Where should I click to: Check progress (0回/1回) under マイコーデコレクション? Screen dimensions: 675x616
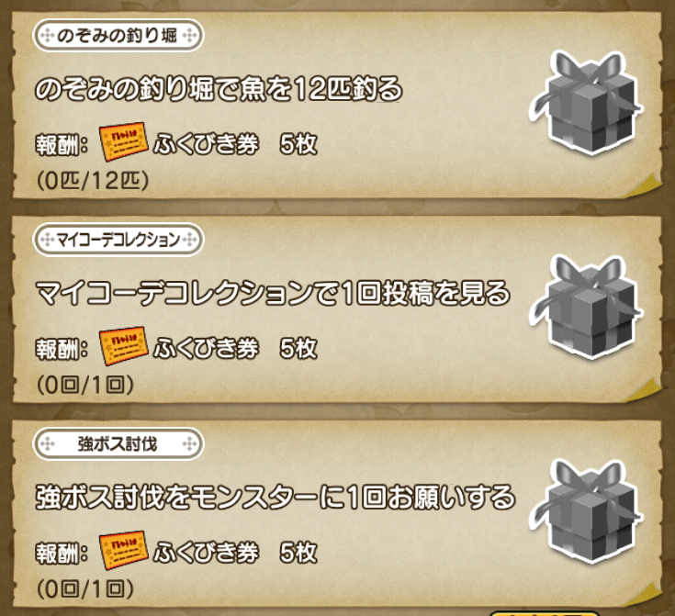(85, 385)
